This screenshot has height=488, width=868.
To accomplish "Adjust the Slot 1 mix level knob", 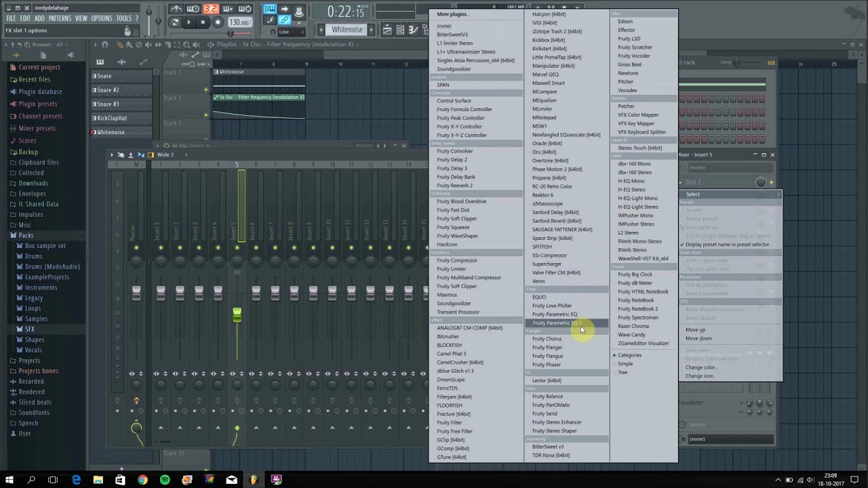I will point(761,182).
